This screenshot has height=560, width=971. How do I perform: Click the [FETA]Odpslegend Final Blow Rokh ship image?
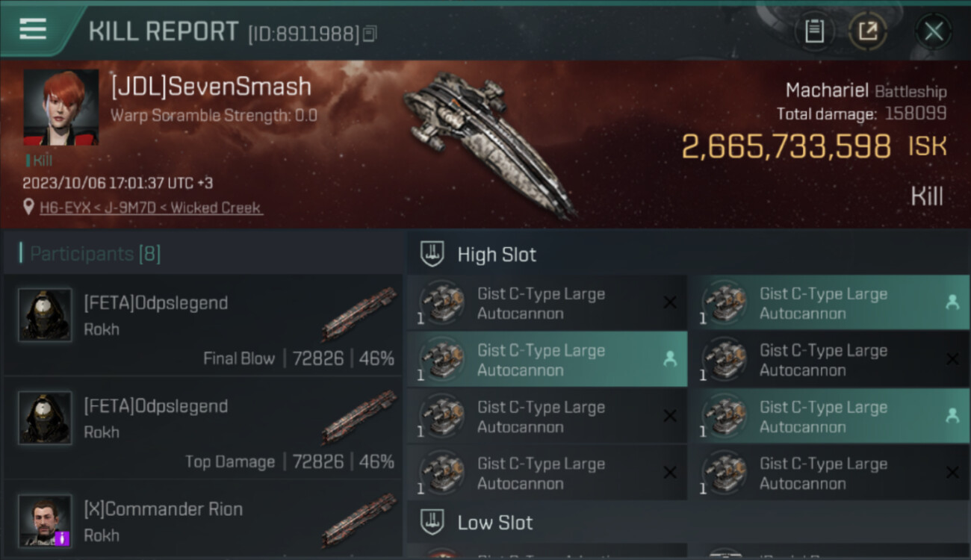(x=359, y=314)
